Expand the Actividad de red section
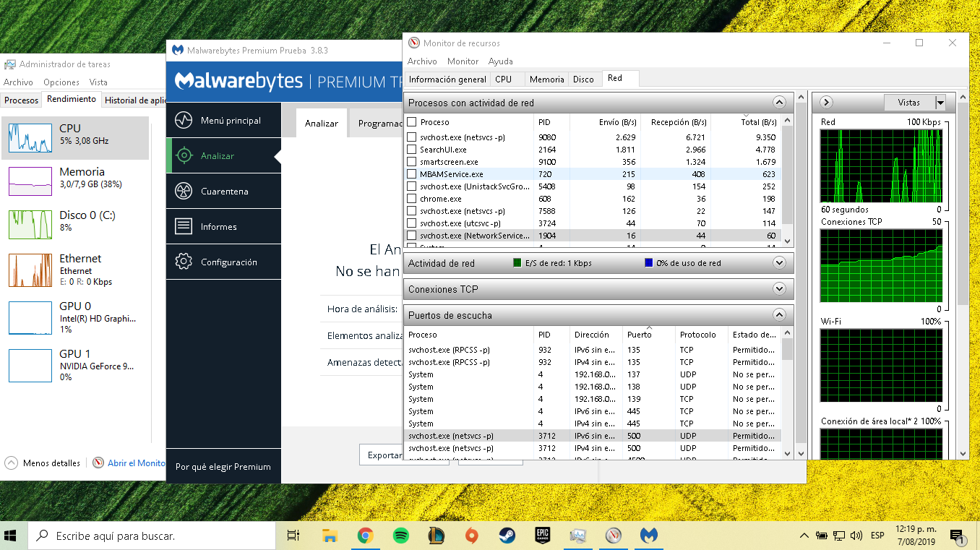Viewport: 980px width, 550px height. click(779, 263)
